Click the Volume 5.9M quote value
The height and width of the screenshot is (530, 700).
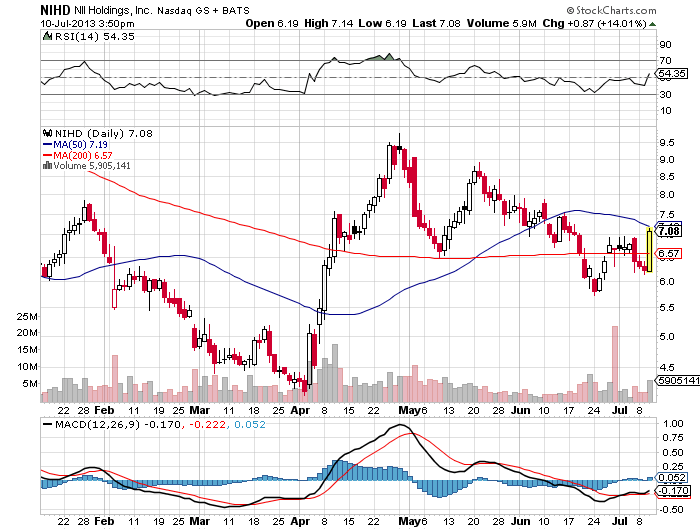pyautogui.click(x=502, y=23)
